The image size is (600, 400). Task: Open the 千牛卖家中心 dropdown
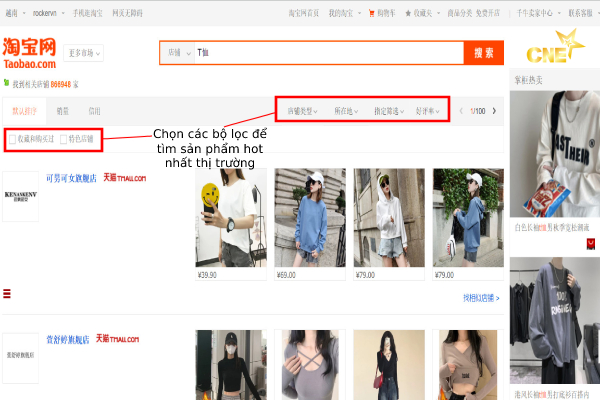click(x=538, y=13)
